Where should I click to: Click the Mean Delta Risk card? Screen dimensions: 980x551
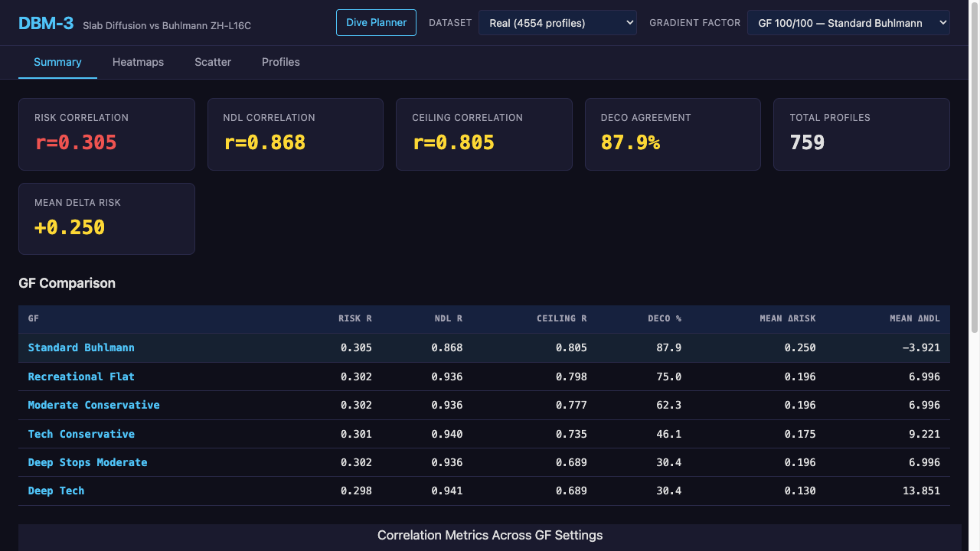pyautogui.click(x=106, y=219)
